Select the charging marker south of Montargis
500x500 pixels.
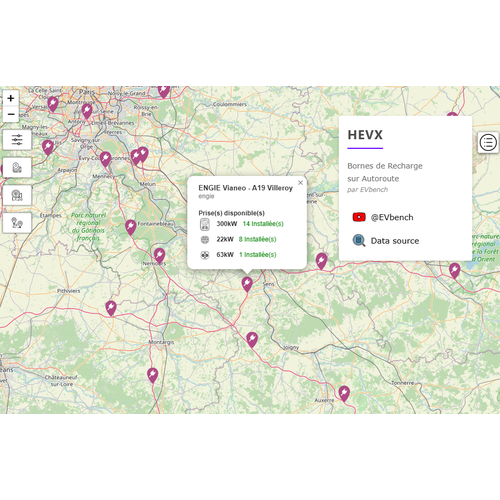tap(152, 375)
